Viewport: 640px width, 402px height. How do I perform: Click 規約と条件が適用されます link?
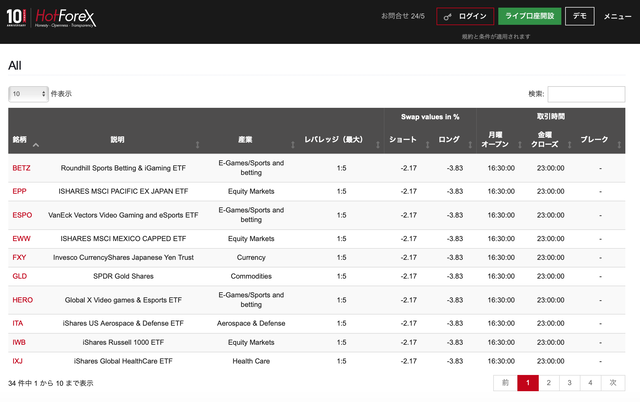click(496, 36)
